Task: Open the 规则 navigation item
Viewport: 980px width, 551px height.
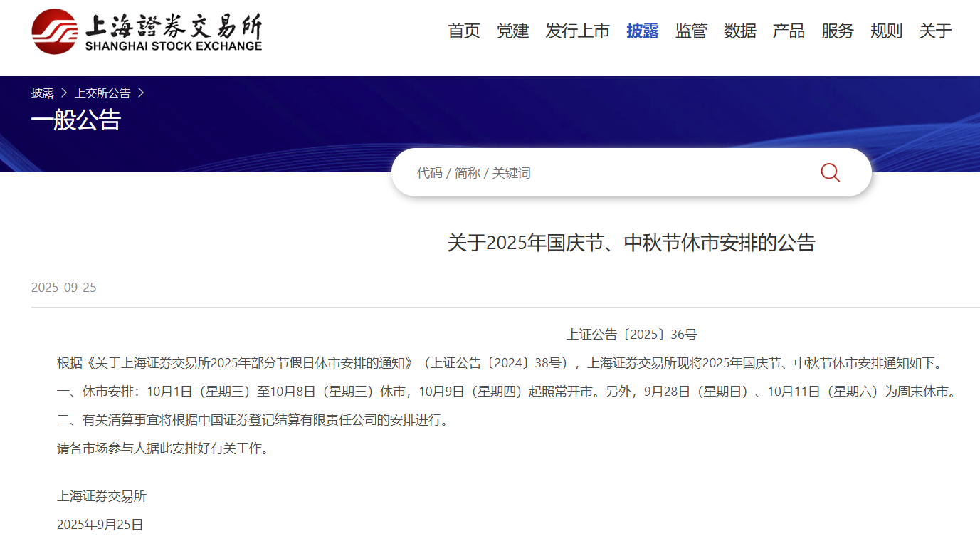Action: coord(886,31)
